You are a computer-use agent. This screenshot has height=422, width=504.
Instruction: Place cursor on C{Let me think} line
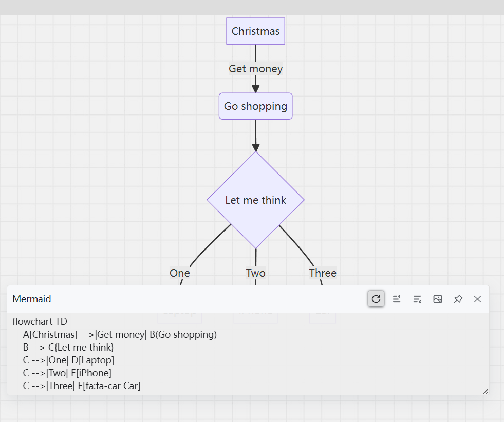click(x=68, y=347)
